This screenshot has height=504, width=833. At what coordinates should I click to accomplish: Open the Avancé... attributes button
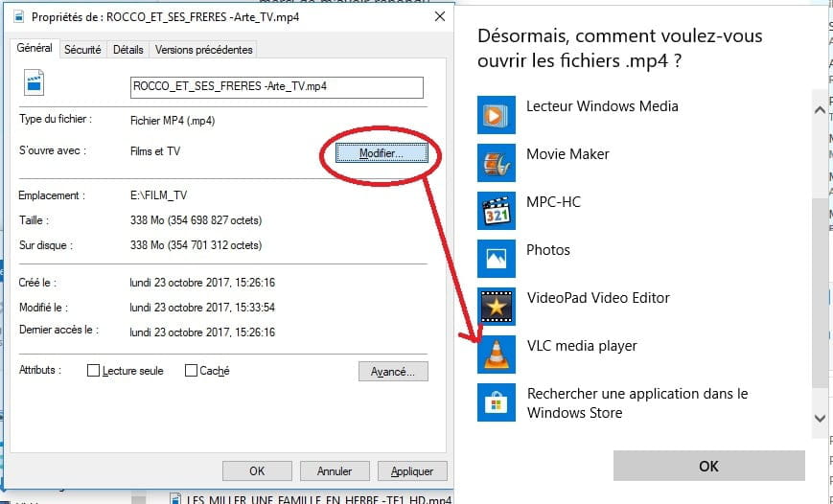click(x=393, y=371)
